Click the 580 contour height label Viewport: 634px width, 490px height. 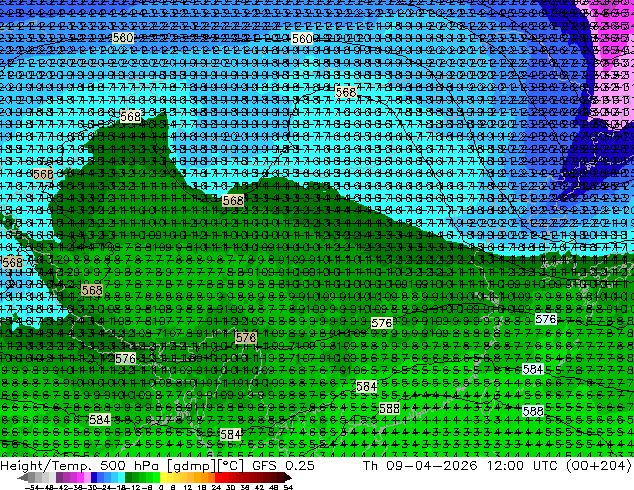point(123,38)
